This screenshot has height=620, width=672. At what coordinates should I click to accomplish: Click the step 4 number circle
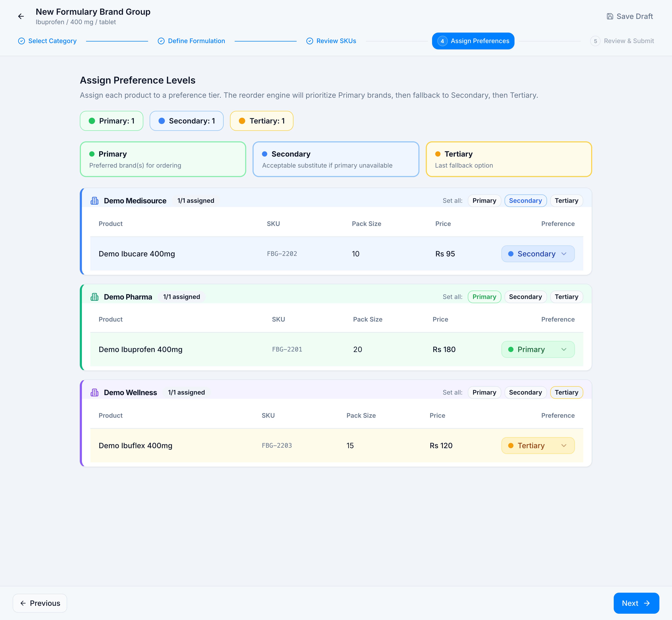pos(442,41)
